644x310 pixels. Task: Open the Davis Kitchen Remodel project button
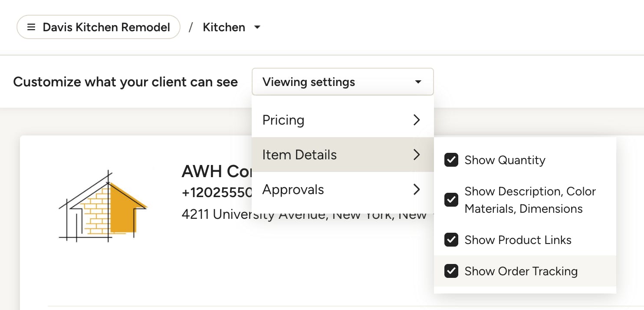point(99,27)
